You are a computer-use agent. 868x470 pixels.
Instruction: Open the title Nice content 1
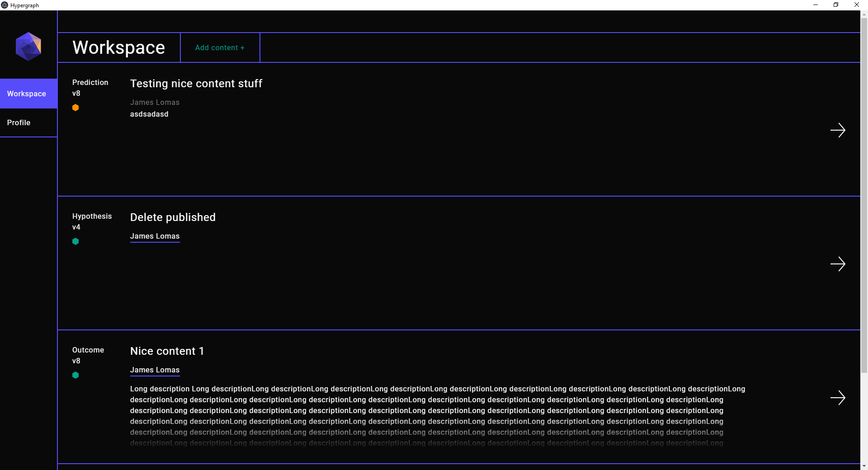tap(167, 351)
